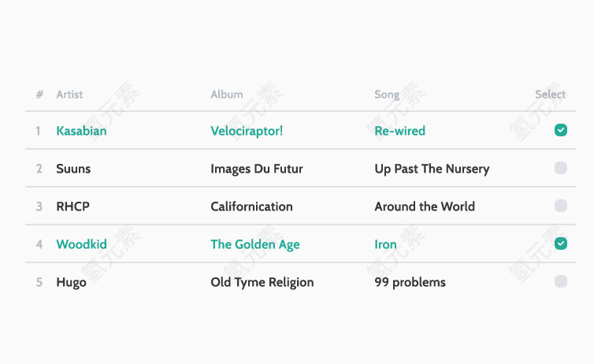Open The Golden Age album
The image size is (594, 364).
(x=255, y=244)
